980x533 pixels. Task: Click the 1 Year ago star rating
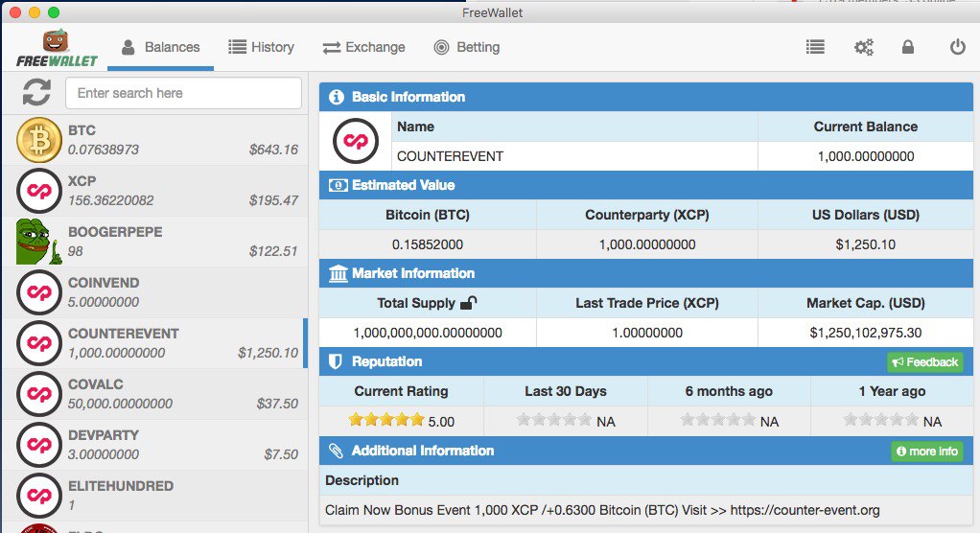(x=880, y=419)
